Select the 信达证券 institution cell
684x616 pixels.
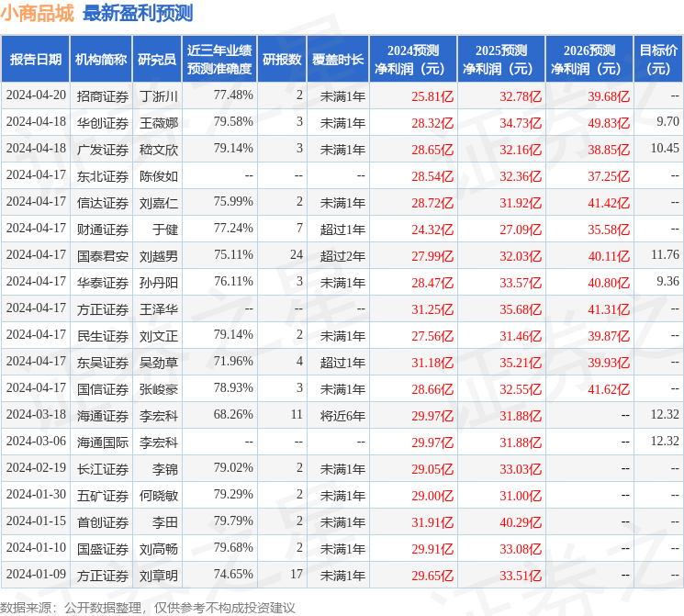(x=103, y=203)
